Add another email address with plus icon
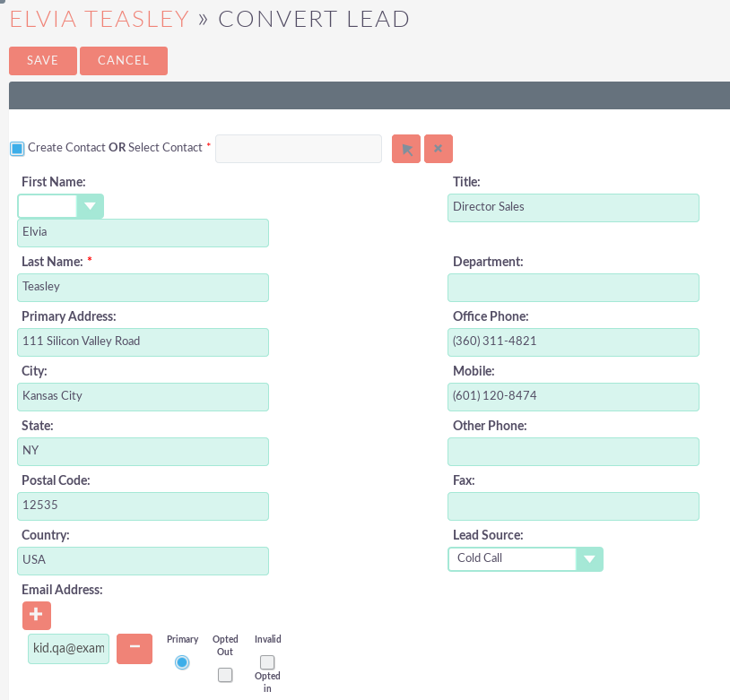This screenshot has height=700, width=730. tap(37, 616)
